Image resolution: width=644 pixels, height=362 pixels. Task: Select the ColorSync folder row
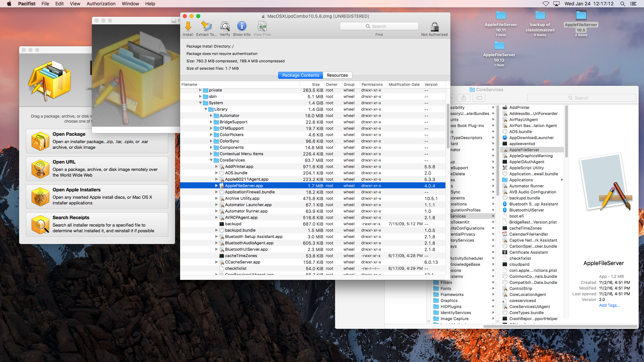pos(313,141)
